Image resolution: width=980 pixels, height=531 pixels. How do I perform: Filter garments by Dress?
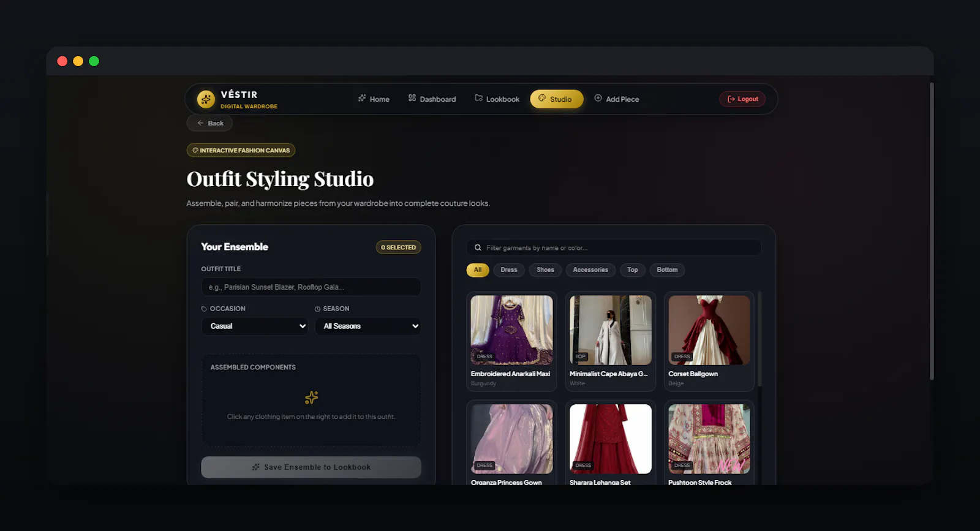pyautogui.click(x=508, y=270)
